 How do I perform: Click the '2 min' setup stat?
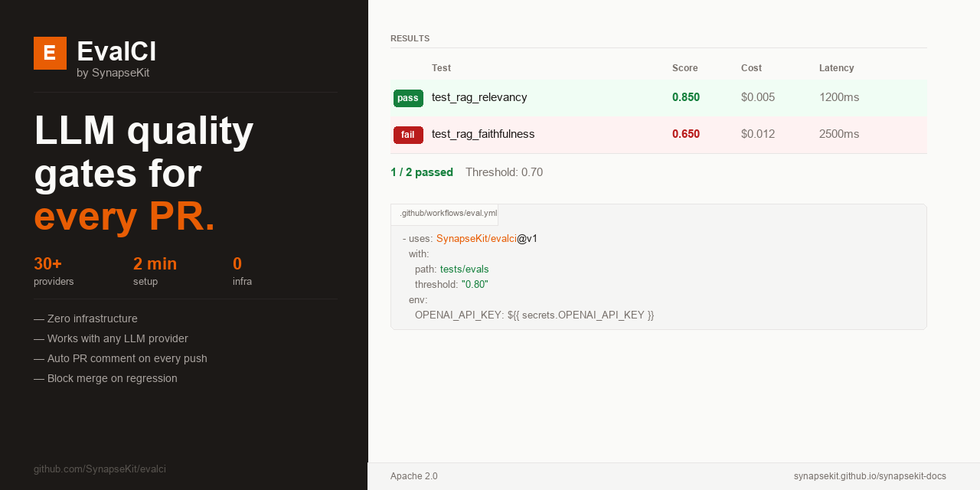(x=155, y=264)
